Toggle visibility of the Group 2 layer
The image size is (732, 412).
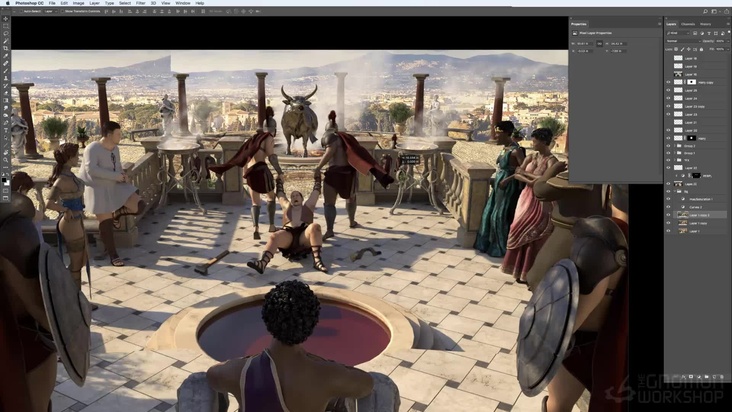[668, 146]
